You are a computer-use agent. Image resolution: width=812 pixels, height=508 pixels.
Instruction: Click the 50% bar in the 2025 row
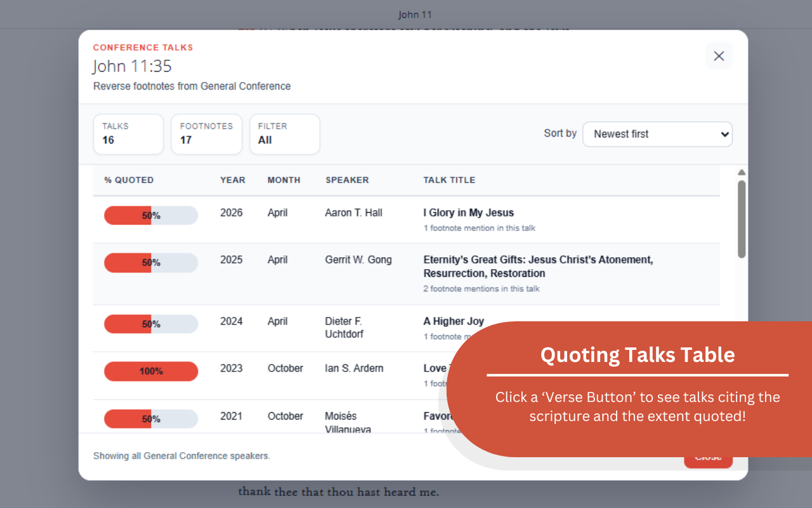tap(151, 263)
